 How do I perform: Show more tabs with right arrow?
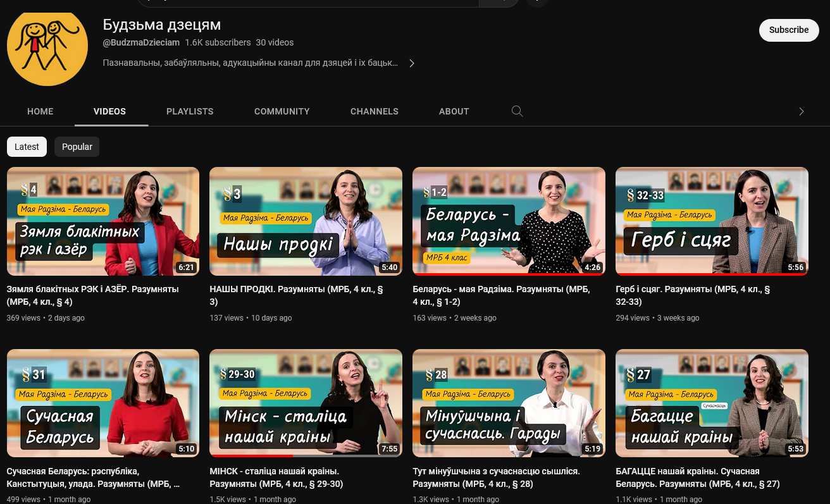coord(801,111)
